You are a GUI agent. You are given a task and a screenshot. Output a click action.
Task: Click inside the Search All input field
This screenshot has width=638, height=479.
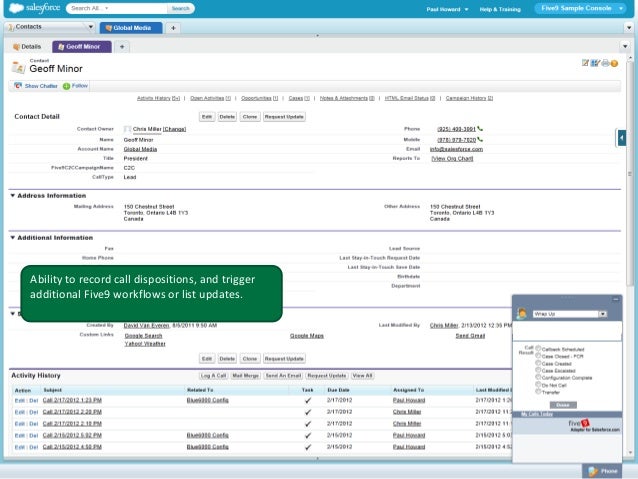(116, 8)
